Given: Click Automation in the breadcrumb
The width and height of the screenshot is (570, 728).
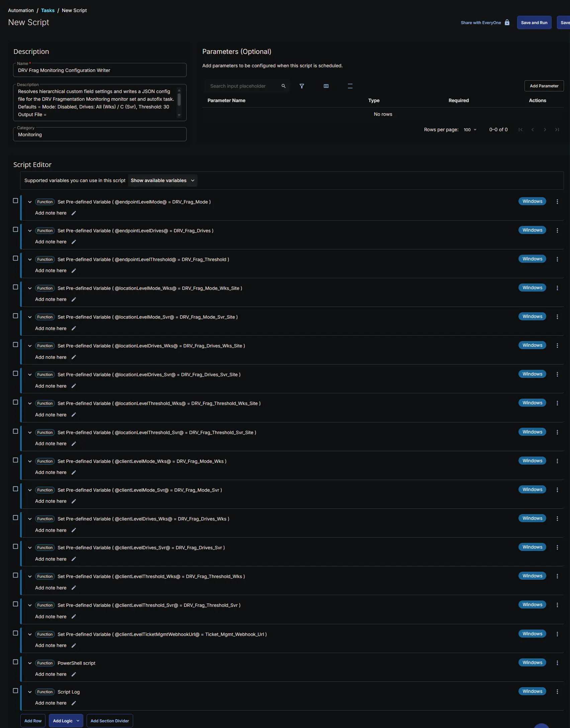Looking at the screenshot, I should [21, 10].
